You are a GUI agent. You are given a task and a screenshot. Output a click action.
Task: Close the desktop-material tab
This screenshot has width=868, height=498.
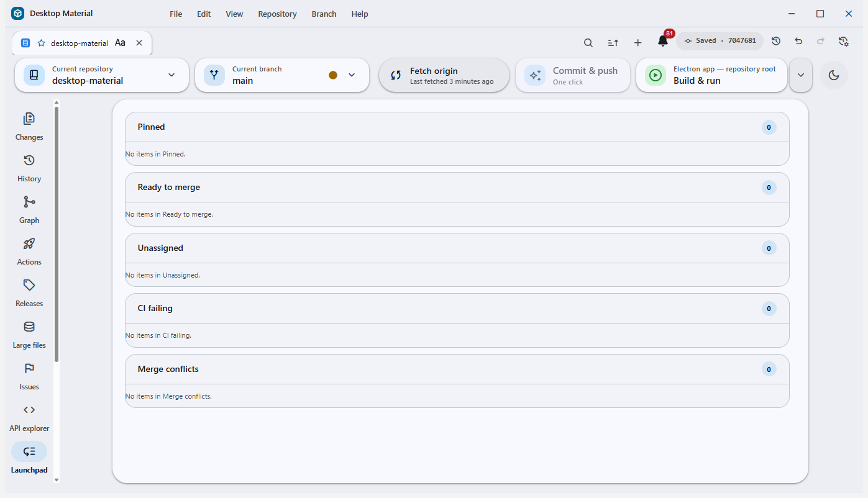tap(139, 43)
